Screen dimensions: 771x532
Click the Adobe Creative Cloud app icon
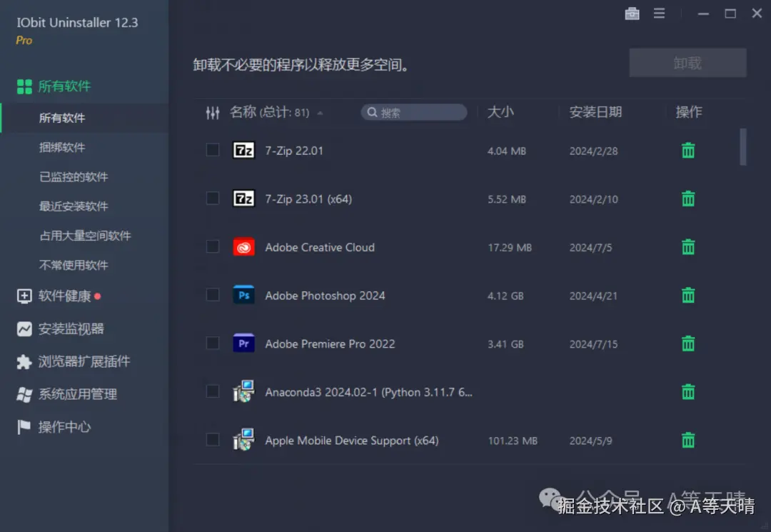(243, 247)
